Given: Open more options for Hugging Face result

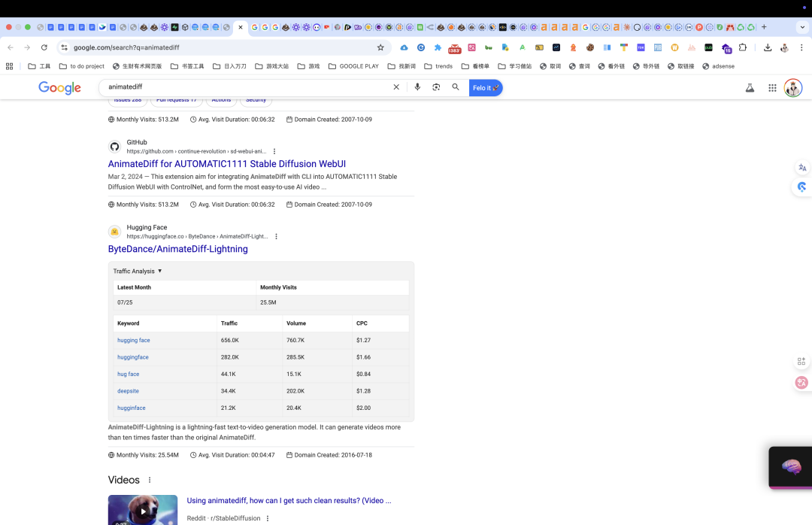Looking at the screenshot, I should tap(276, 236).
